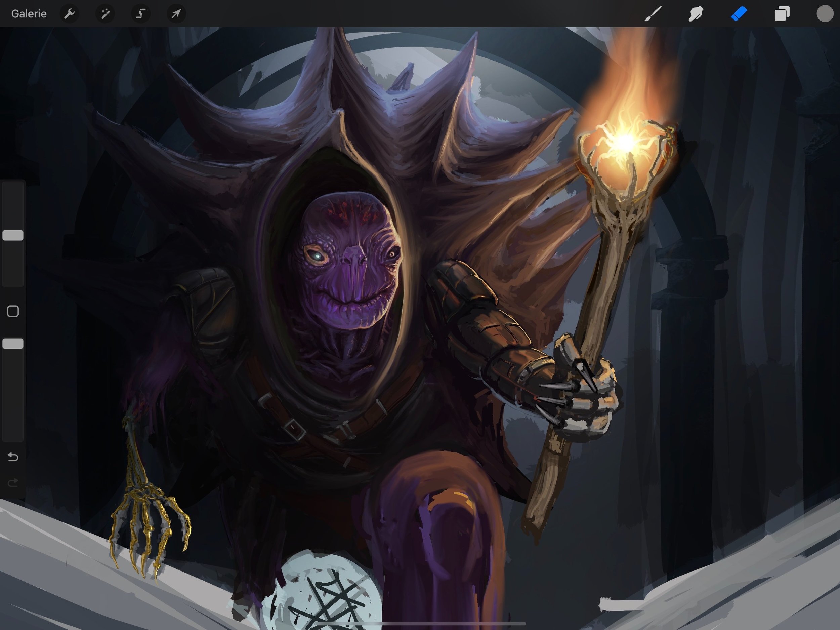The height and width of the screenshot is (630, 840).
Task: Open the Adjustments magic wand menu
Action: [x=105, y=14]
